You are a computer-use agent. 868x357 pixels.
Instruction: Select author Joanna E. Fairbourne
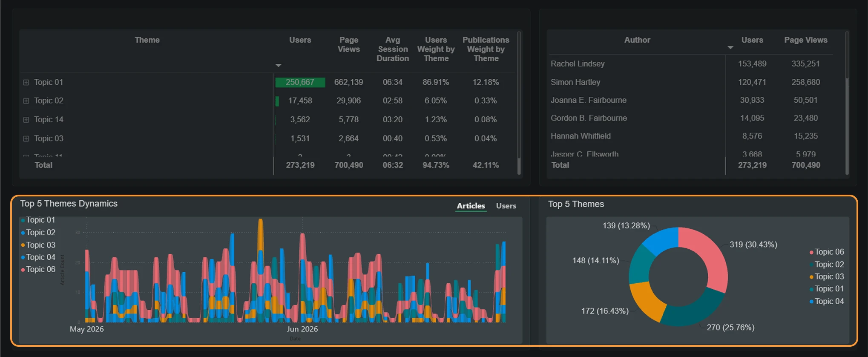(589, 100)
